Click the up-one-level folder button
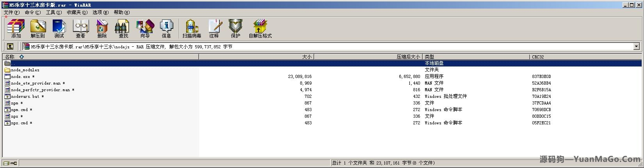 coord(10,46)
